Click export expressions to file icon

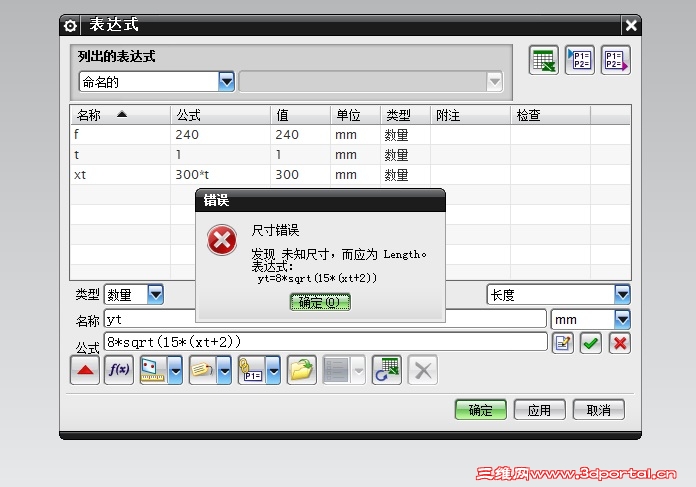click(x=616, y=60)
